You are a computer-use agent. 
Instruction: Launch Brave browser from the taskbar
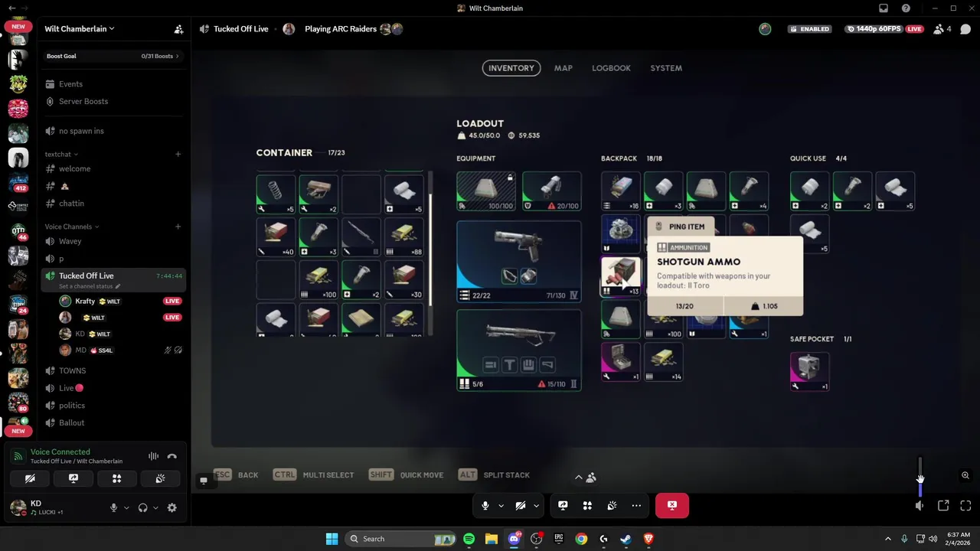pos(648,539)
